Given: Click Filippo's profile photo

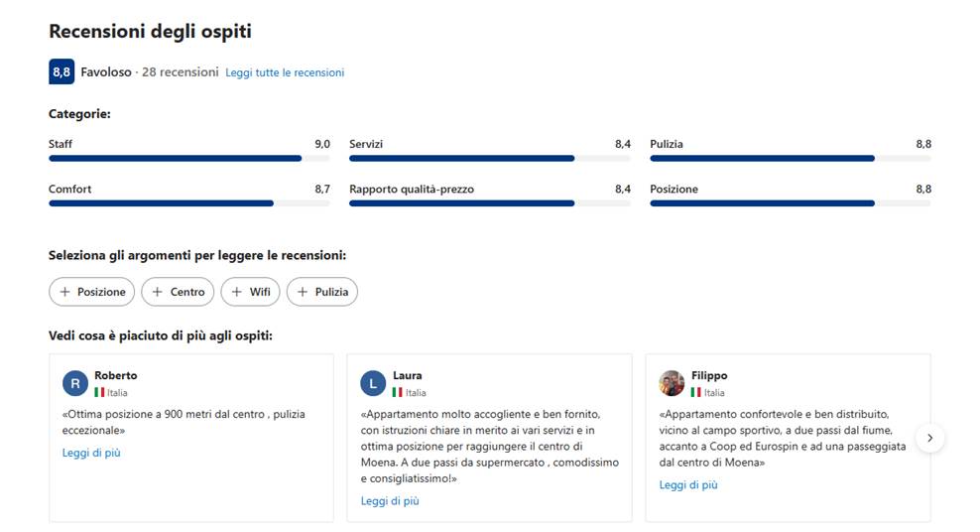Looking at the screenshot, I should coord(672,383).
